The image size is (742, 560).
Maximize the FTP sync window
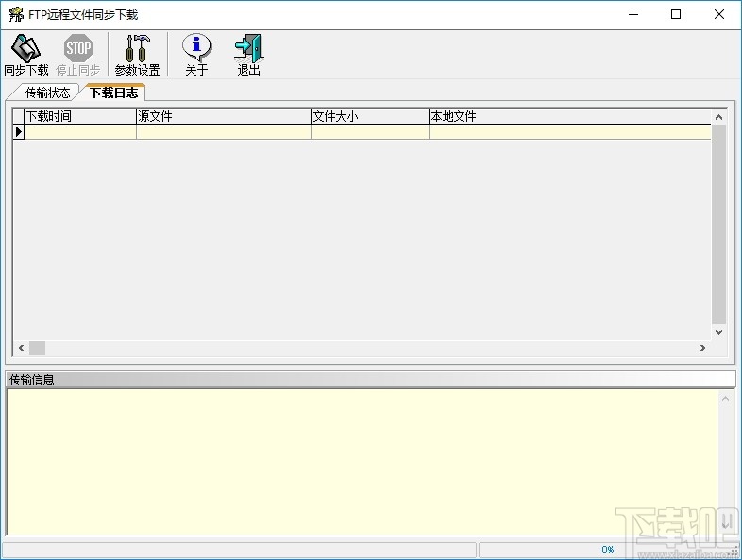pyautogui.click(x=676, y=15)
